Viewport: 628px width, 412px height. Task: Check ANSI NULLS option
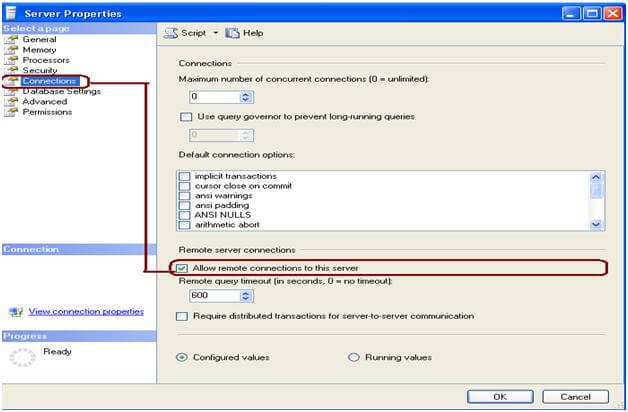tap(184, 215)
